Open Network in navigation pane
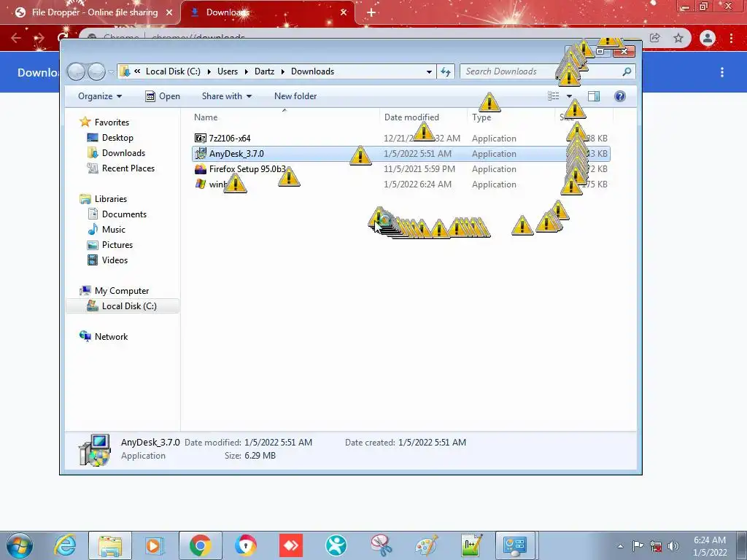 [111, 337]
